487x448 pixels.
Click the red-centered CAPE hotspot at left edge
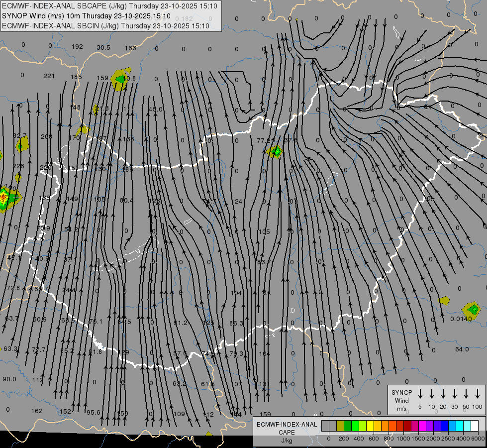click(x=3, y=197)
